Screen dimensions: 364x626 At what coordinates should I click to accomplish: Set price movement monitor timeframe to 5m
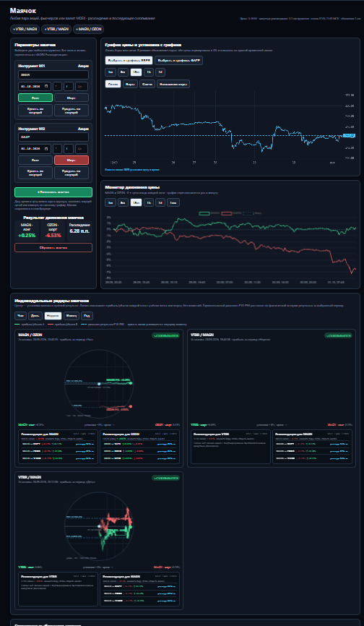123,202
